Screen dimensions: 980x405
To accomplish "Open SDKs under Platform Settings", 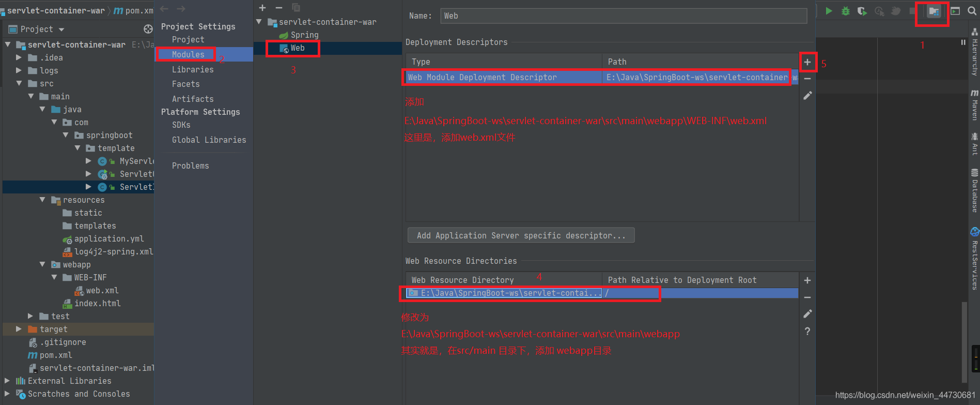I will (x=181, y=125).
